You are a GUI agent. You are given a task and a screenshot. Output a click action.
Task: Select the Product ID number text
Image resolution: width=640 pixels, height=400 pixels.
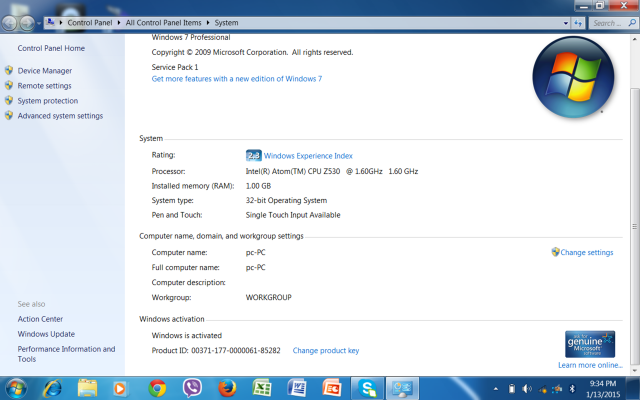(236, 351)
